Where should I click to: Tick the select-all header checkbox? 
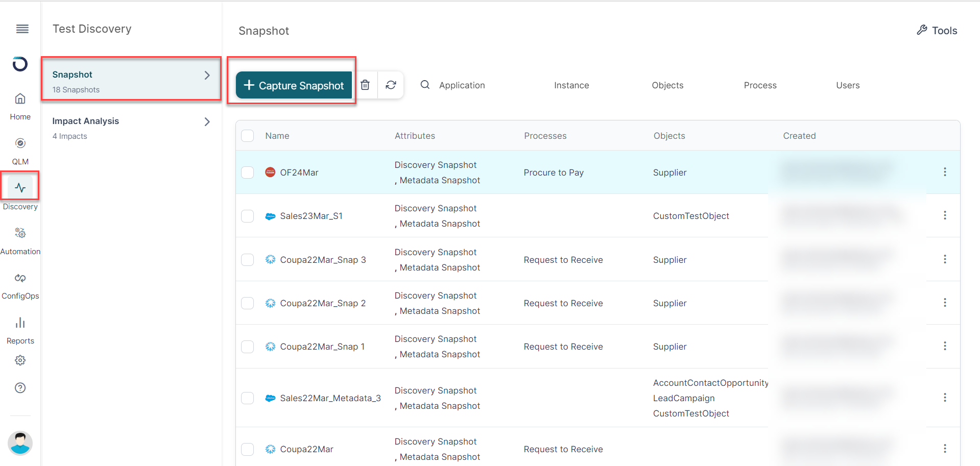coord(248,136)
